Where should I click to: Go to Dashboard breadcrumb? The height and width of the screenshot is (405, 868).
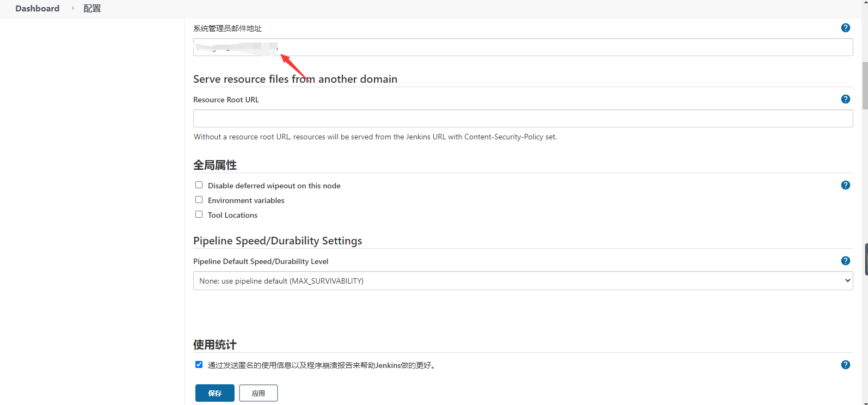38,9
